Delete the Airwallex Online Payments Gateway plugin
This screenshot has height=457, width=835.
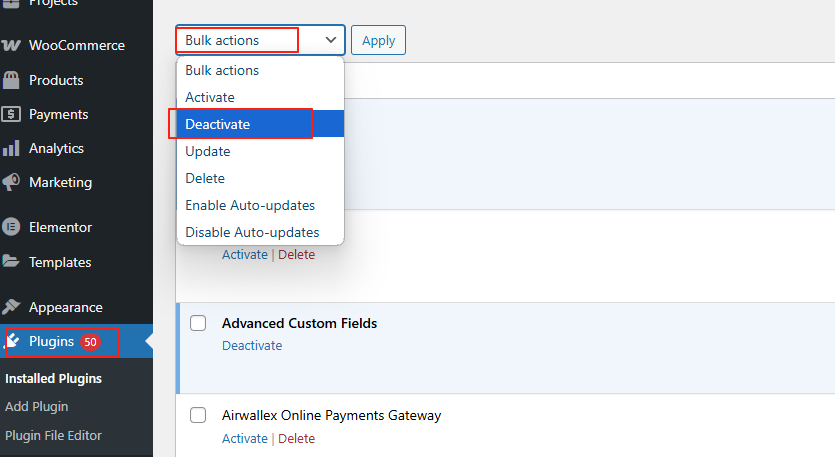tap(296, 438)
